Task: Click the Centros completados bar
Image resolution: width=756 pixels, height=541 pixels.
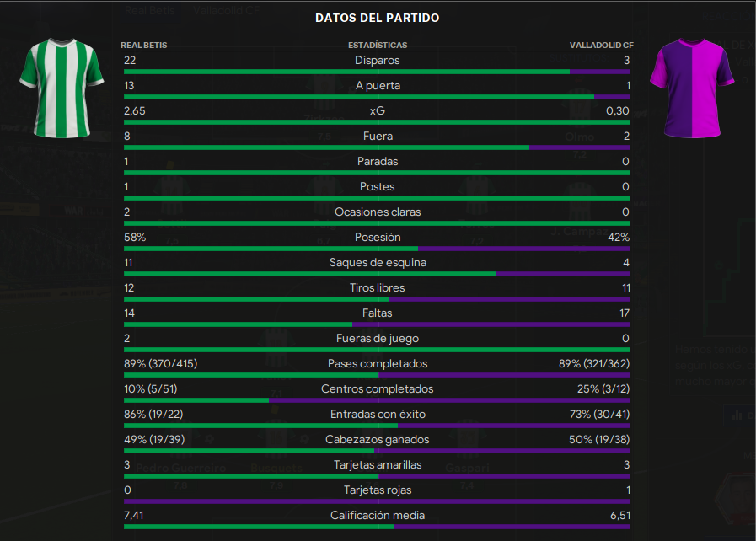Action: pyautogui.click(x=377, y=400)
